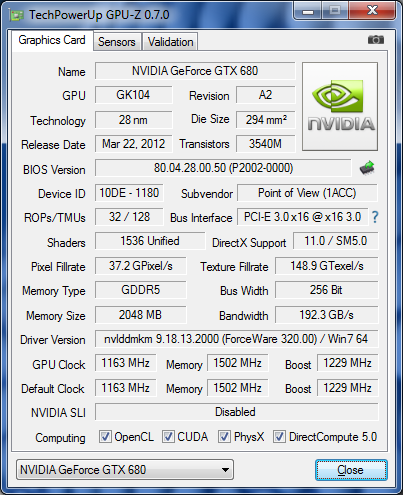Click the Memory Size field 2048 MB
Image resolution: width=403 pixels, height=495 pixels.
[140, 315]
